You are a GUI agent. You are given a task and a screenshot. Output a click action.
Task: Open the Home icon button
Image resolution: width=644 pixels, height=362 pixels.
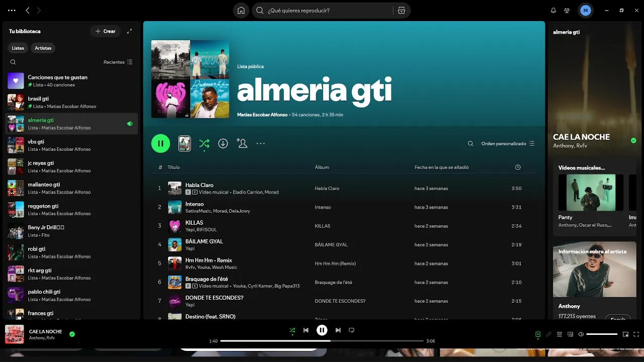click(x=241, y=10)
